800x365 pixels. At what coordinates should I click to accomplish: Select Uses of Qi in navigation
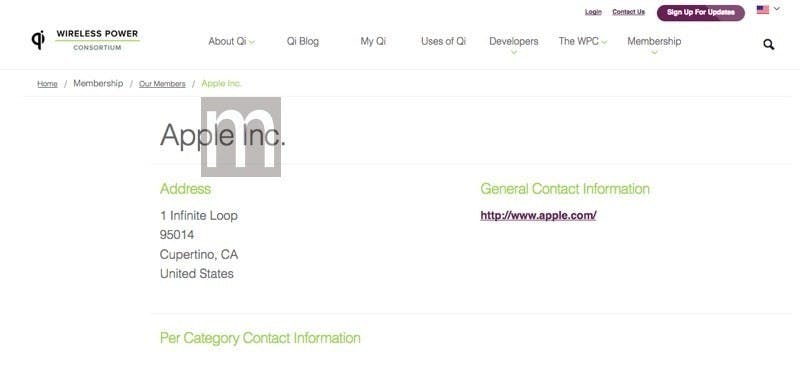(443, 42)
